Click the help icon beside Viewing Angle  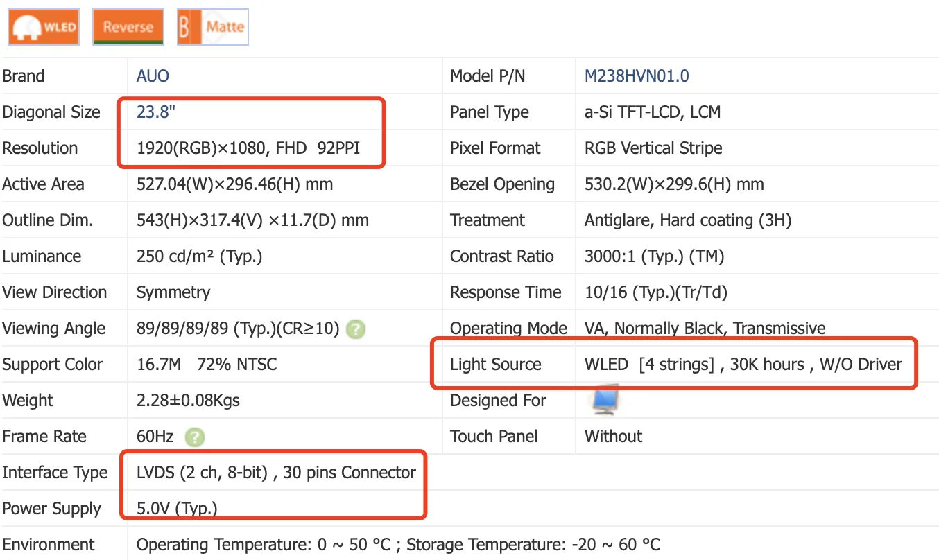pos(356,329)
